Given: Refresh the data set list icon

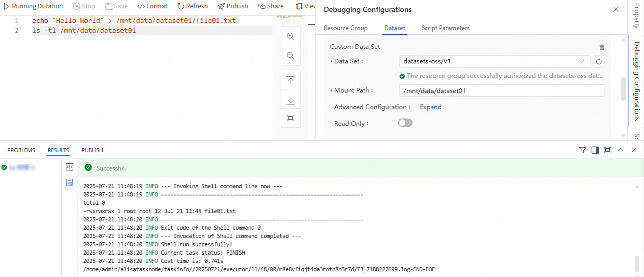Looking at the screenshot, I should [x=599, y=61].
